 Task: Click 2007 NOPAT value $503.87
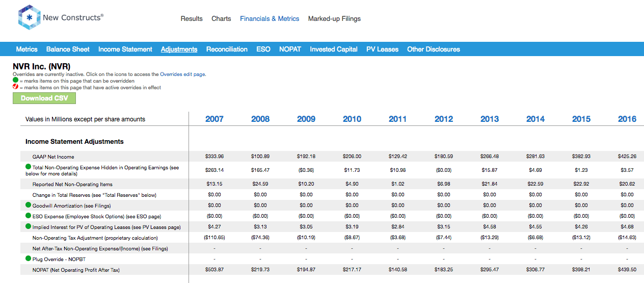[x=214, y=270]
